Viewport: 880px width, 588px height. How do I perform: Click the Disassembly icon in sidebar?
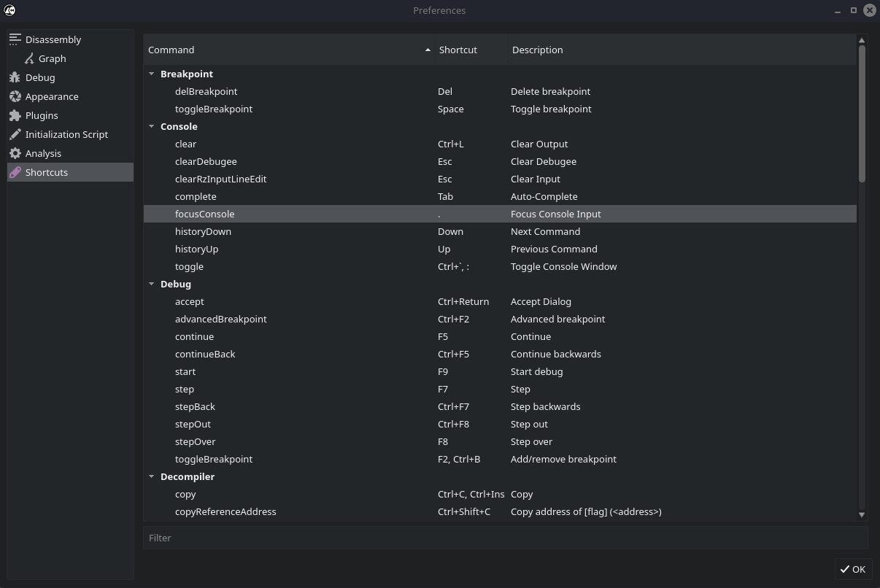tap(15, 39)
